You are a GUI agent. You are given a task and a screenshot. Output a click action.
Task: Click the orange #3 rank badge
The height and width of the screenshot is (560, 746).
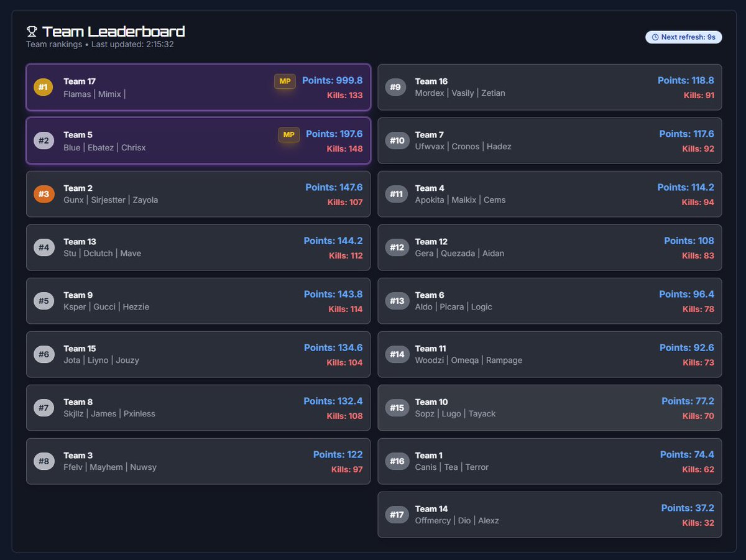coord(44,194)
